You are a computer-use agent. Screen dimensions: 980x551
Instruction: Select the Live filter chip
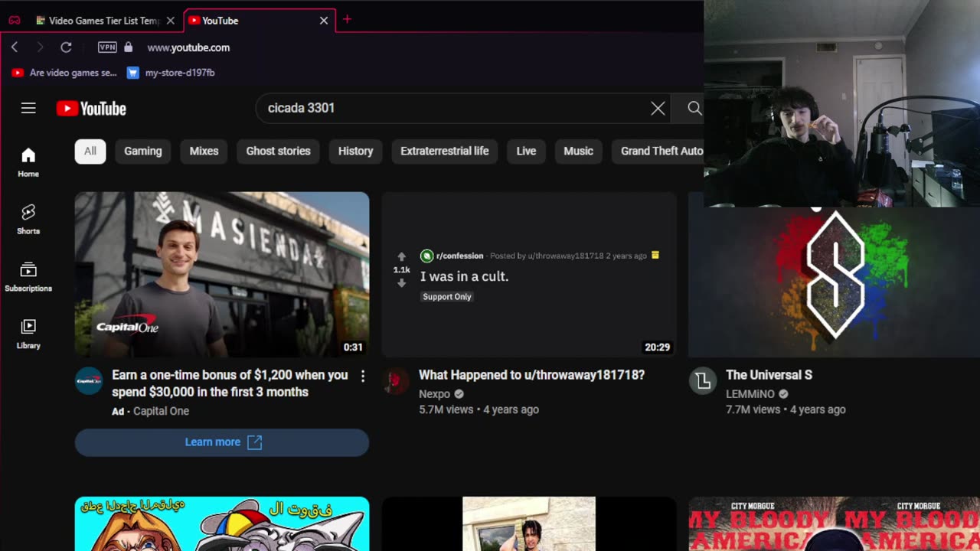(x=526, y=151)
